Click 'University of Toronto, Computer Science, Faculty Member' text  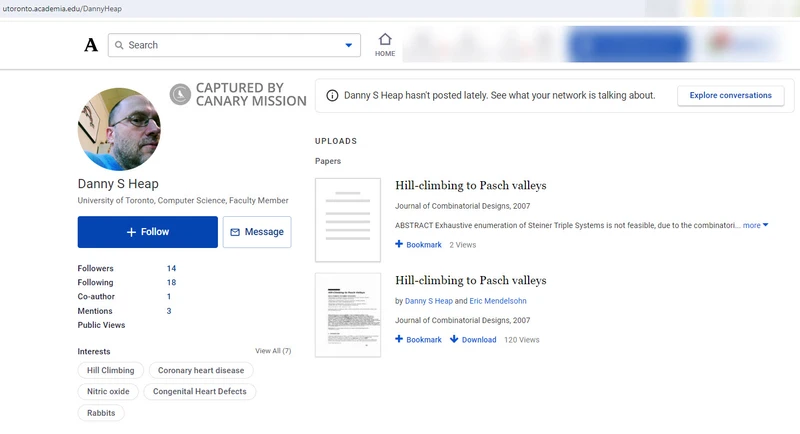(183, 200)
